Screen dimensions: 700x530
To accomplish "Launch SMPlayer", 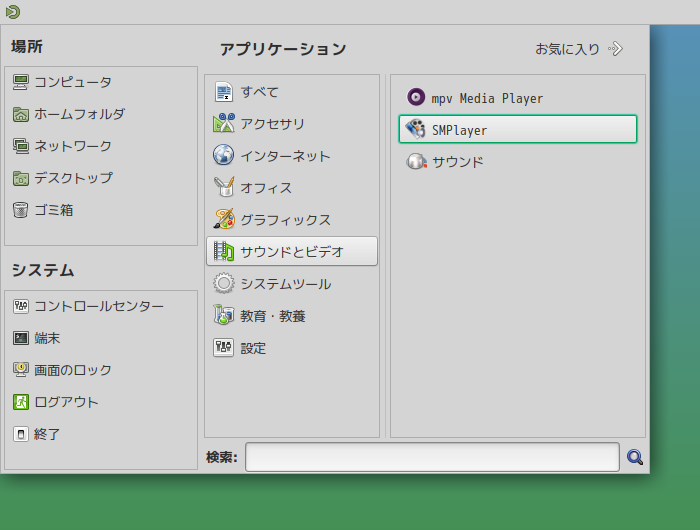I will pos(518,129).
